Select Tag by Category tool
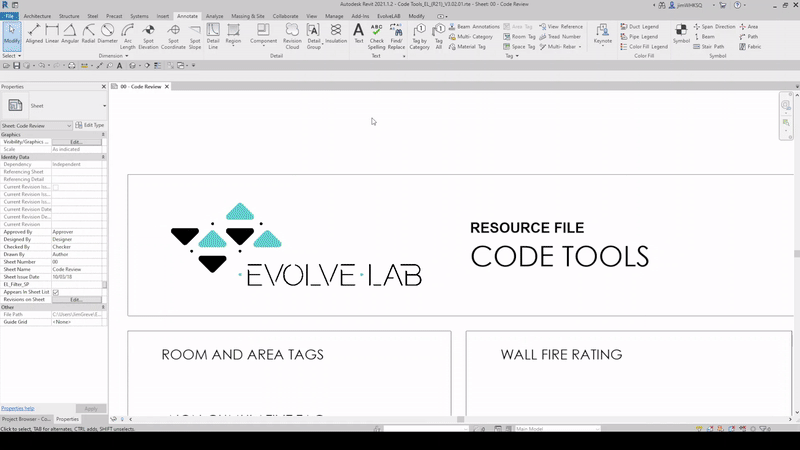Image resolution: width=800 pixels, height=450 pixels. 419,36
